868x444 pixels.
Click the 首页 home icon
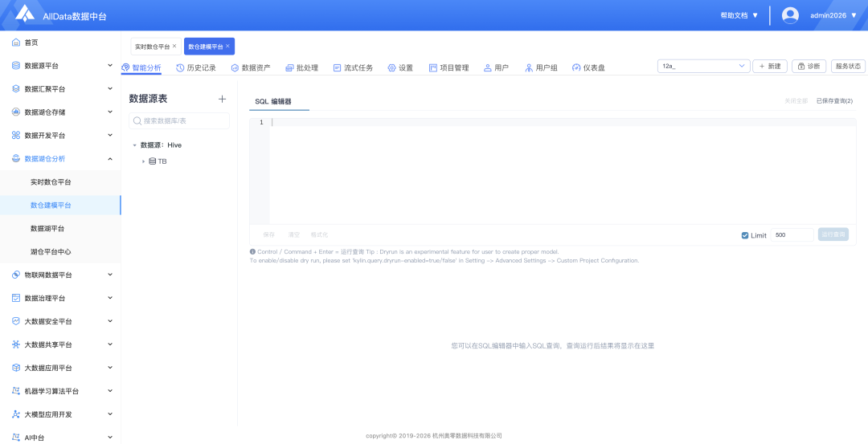click(x=16, y=43)
